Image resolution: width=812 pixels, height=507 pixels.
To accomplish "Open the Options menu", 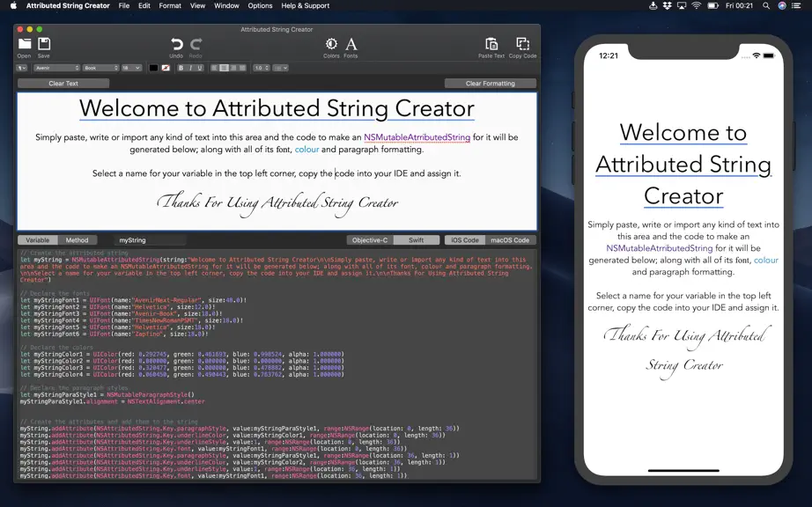I will (x=260, y=5).
